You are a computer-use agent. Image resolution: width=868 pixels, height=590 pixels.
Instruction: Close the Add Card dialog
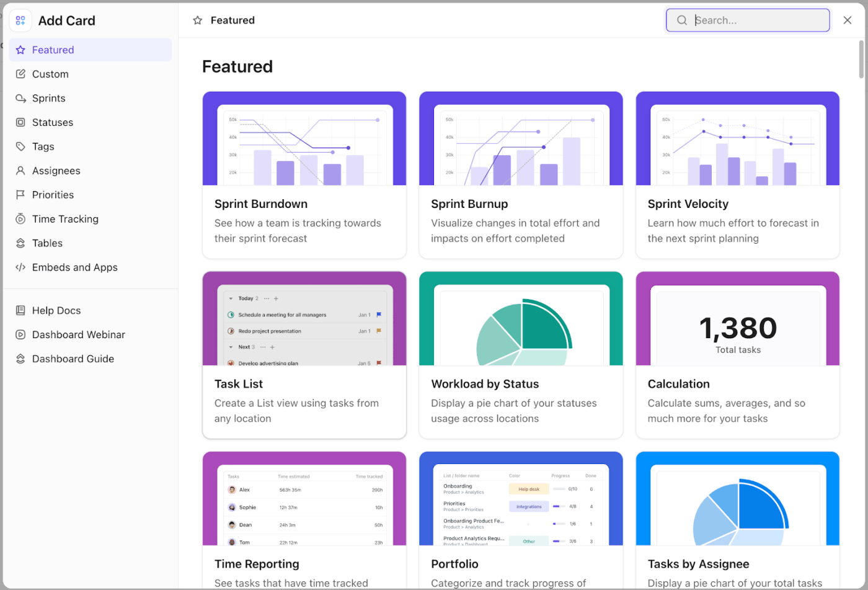[847, 20]
